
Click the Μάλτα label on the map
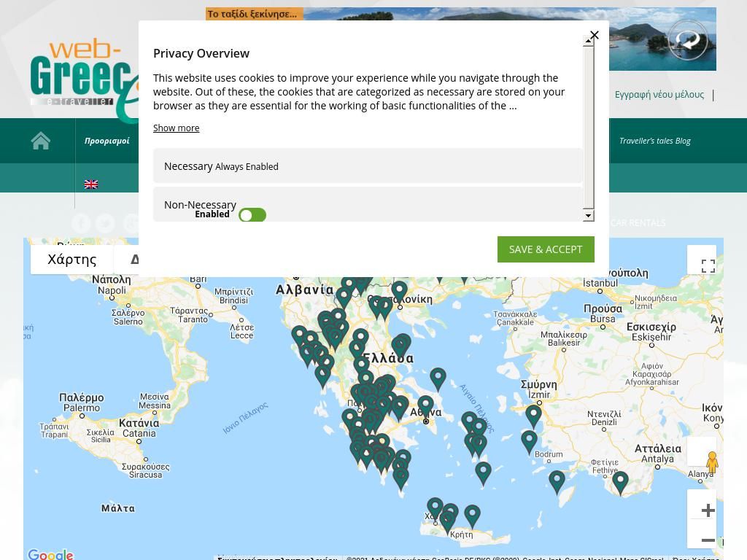[118, 508]
